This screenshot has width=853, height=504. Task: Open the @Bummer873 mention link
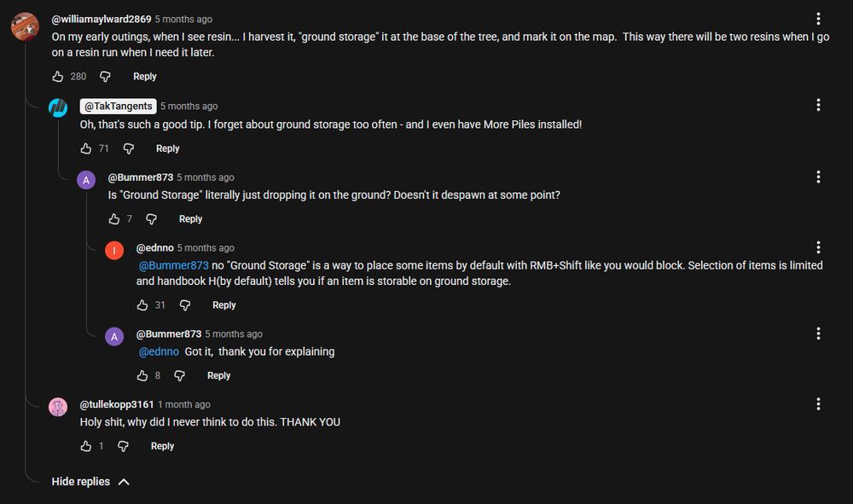pyautogui.click(x=173, y=266)
